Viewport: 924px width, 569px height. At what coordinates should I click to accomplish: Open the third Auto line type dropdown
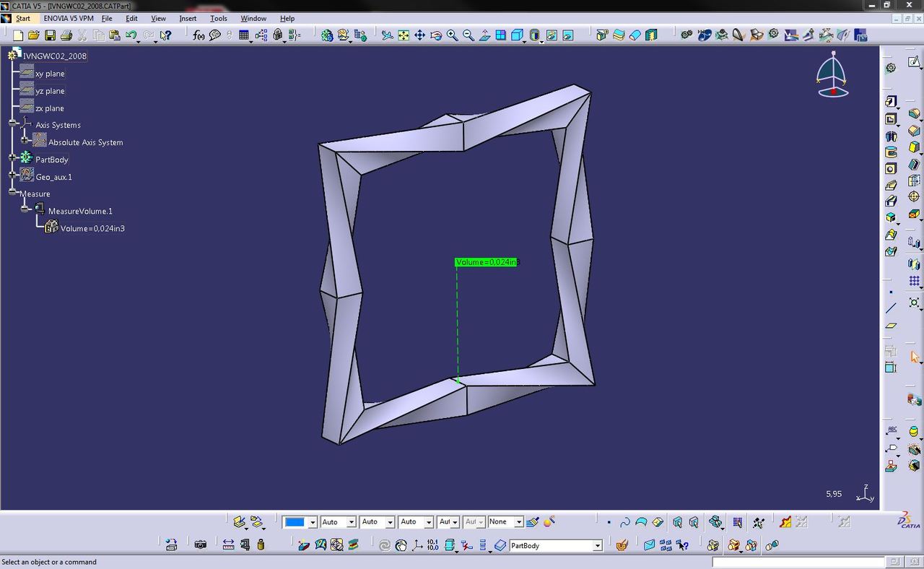tap(429, 522)
